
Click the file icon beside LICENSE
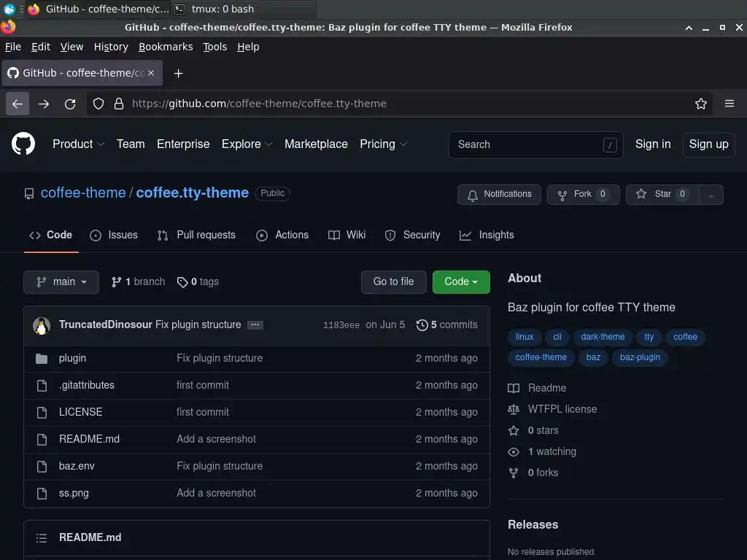(x=42, y=413)
